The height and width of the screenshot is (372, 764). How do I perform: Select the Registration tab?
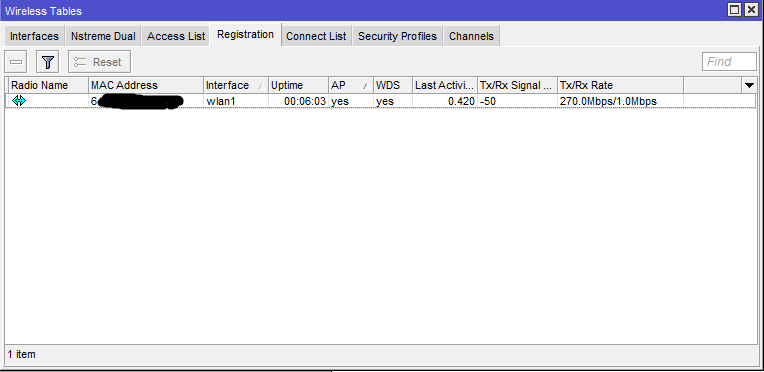(245, 35)
